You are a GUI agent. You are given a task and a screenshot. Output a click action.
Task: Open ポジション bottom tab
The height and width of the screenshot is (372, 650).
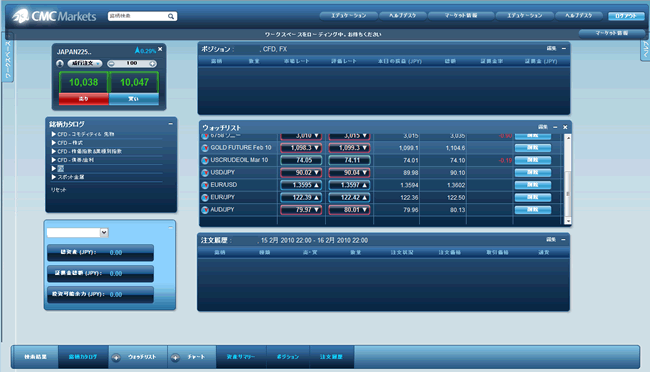[x=288, y=357]
